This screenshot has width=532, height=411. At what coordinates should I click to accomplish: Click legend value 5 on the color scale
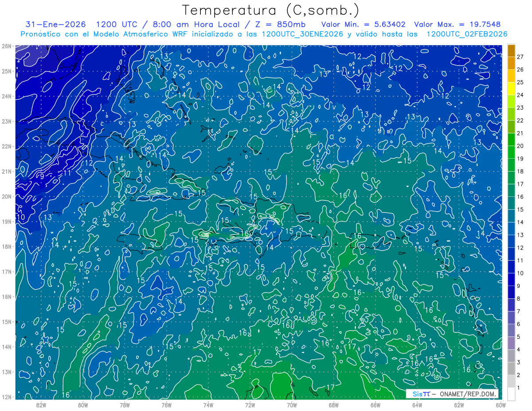[x=519, y=337]
